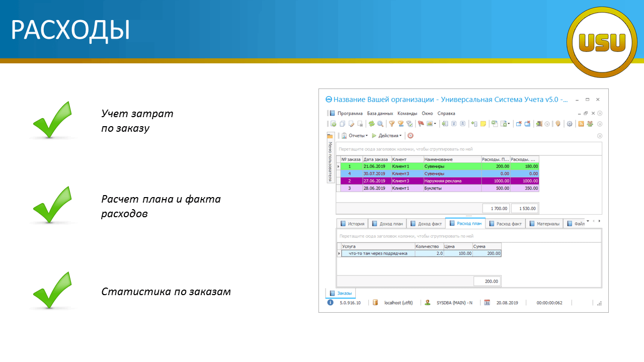The height and width of the screenshot is (362, 644).
Task: Open the Программа menu
Action: click(x=350, y=114)
